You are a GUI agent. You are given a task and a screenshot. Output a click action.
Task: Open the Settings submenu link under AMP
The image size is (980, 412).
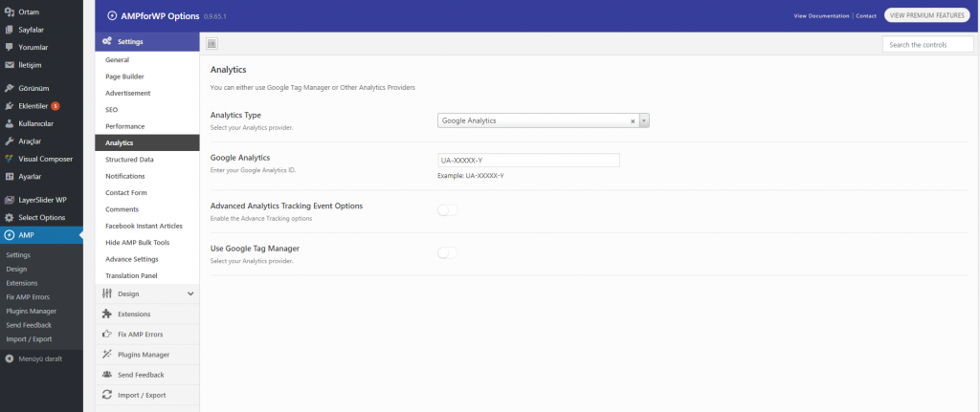[18, 254]
